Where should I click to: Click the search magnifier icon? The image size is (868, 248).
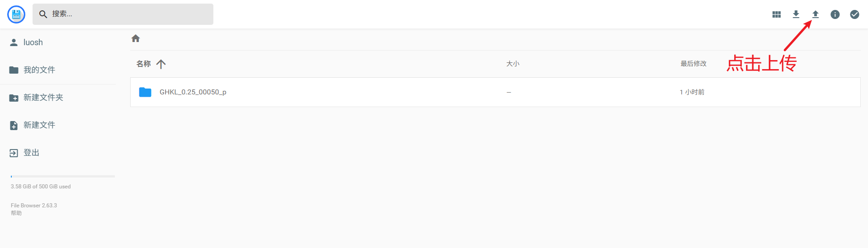(43, 14)
